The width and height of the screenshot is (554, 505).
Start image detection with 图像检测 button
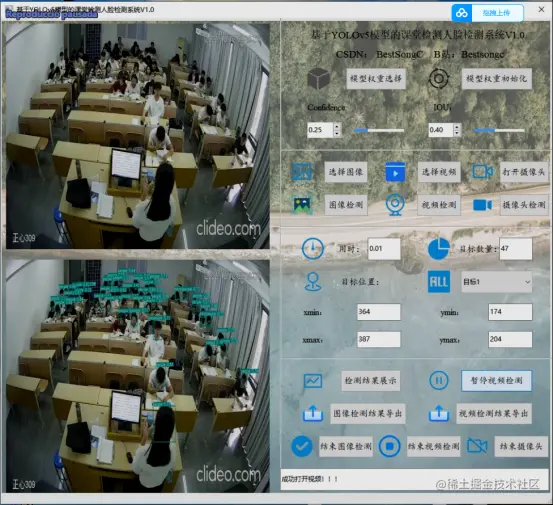[x=346, y=205]
